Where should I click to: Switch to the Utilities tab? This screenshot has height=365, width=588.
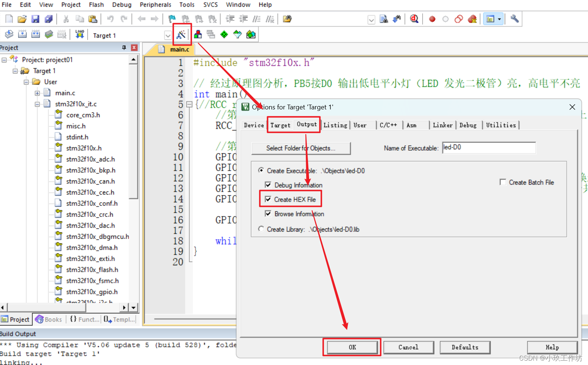(501, 125)
